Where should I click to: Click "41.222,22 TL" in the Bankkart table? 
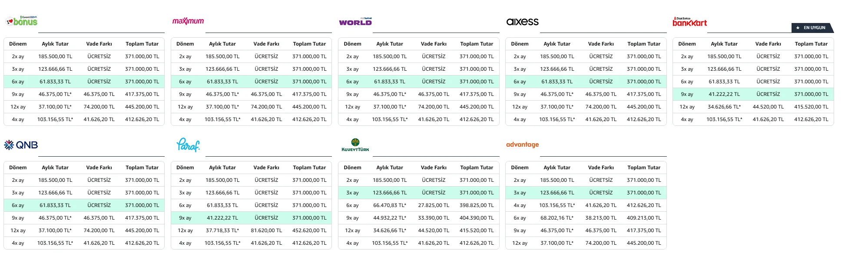tap(724, 94)
